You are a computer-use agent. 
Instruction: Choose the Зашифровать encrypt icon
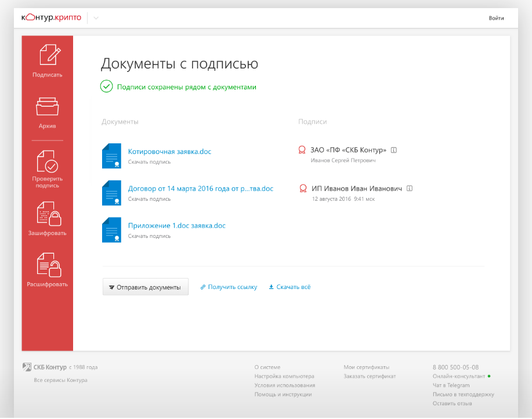(x=49, y=214)
